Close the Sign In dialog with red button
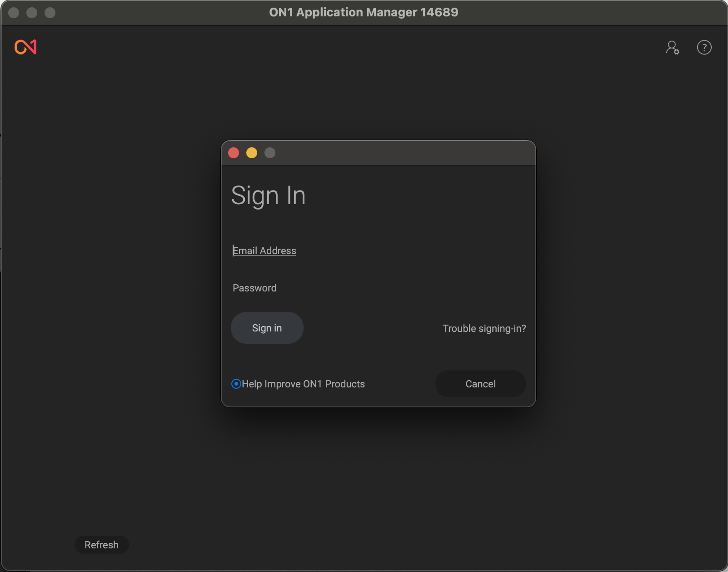The image size is (728, 572). (234, 153)
